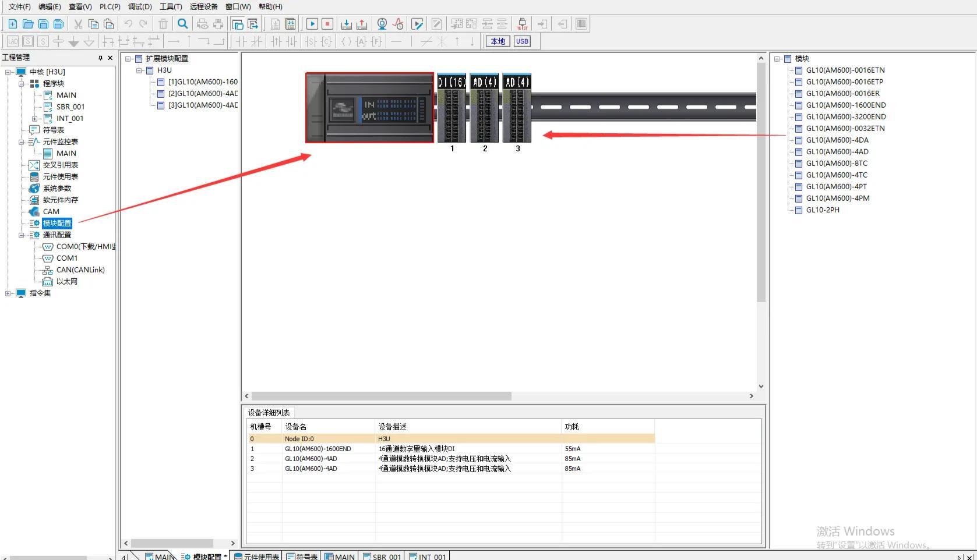Toggle the USB connection button
This screenshot has height=560, width=977.
tap(522, 41)
